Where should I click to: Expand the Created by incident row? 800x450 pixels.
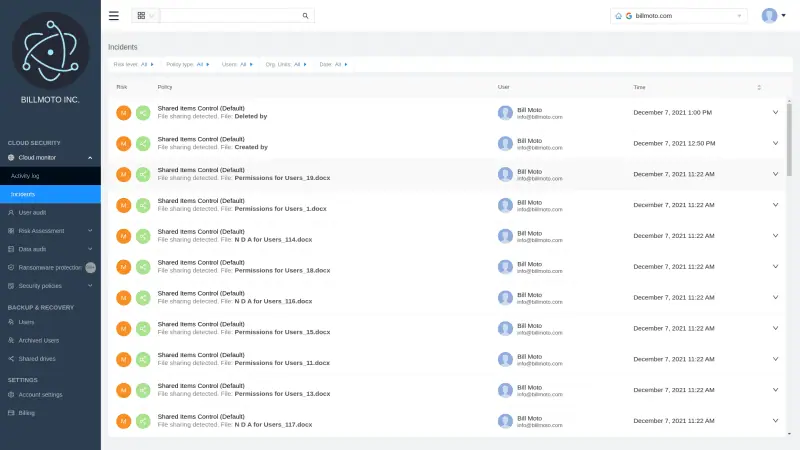point(775,143)
